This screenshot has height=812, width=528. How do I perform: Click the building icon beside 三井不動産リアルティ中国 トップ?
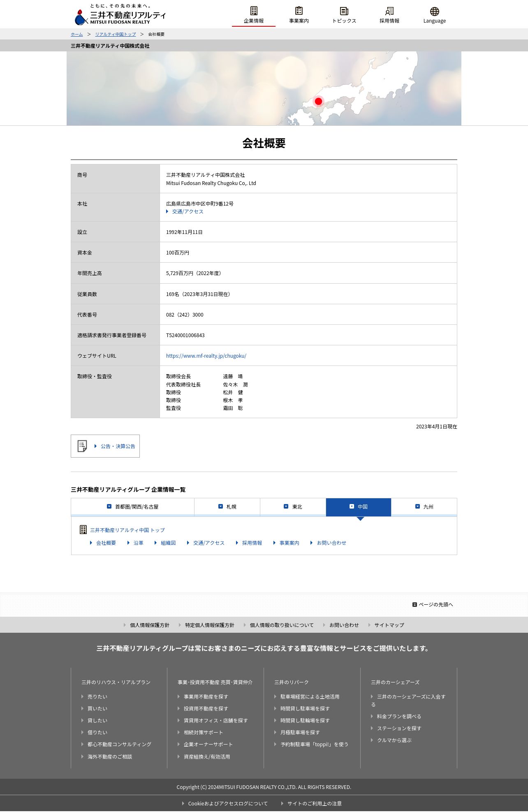tap(83, 530)
